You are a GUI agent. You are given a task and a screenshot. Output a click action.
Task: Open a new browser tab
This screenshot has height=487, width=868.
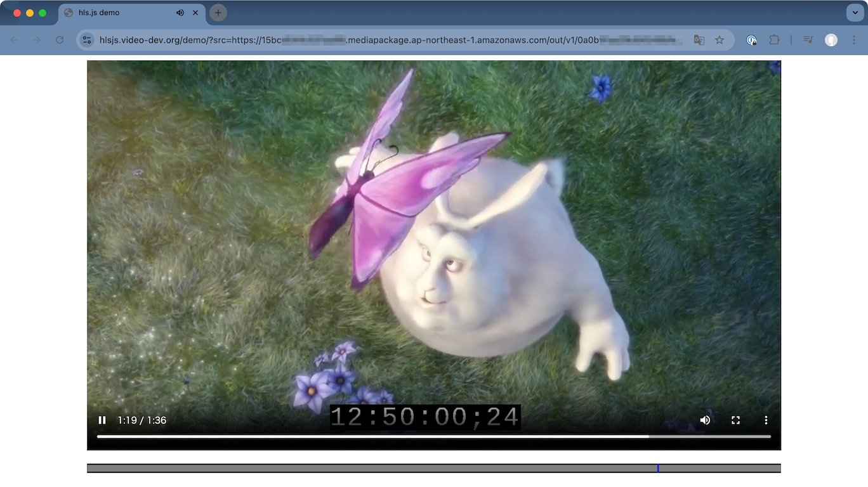click(218, 13)
